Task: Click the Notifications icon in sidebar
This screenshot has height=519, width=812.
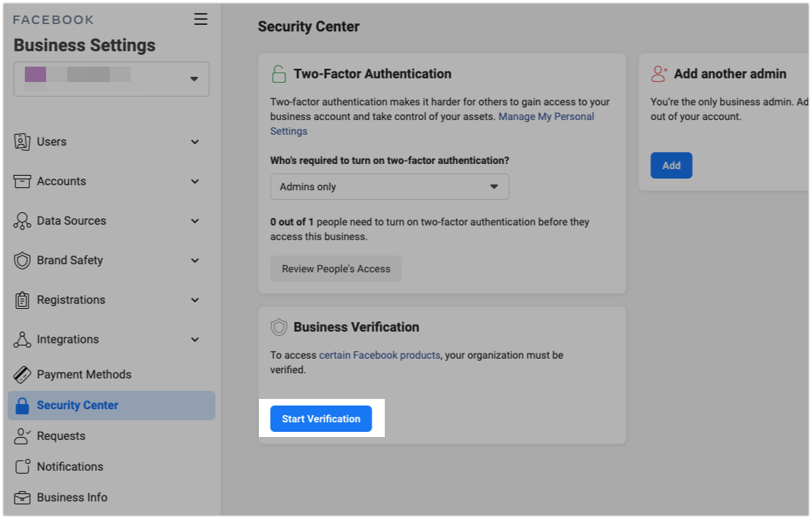Action: [x=23, y=467]
